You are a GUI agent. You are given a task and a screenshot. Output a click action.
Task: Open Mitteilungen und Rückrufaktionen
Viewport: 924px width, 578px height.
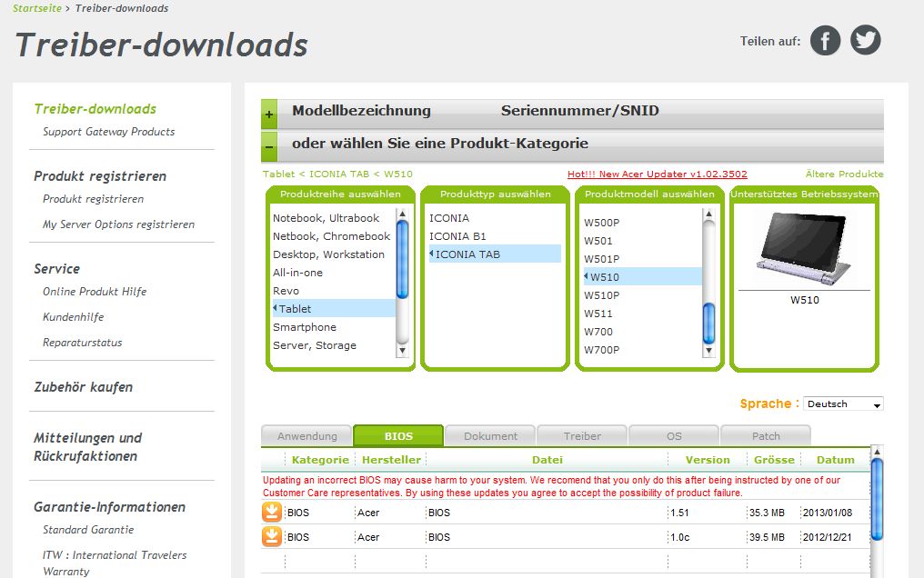pyautogui.click(x=88, y=447)
